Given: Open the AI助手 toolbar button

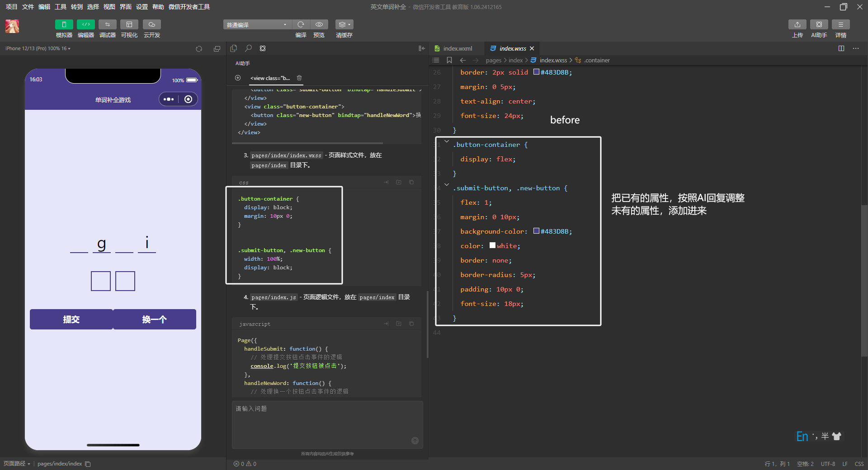Looking at the screenshot, I should click(819, 24).
